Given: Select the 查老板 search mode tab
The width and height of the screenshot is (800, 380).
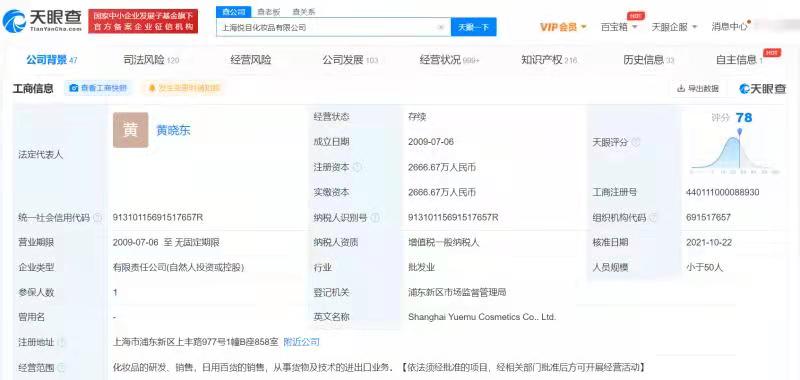Looking at the screenshot, I should tap(267, 12).
